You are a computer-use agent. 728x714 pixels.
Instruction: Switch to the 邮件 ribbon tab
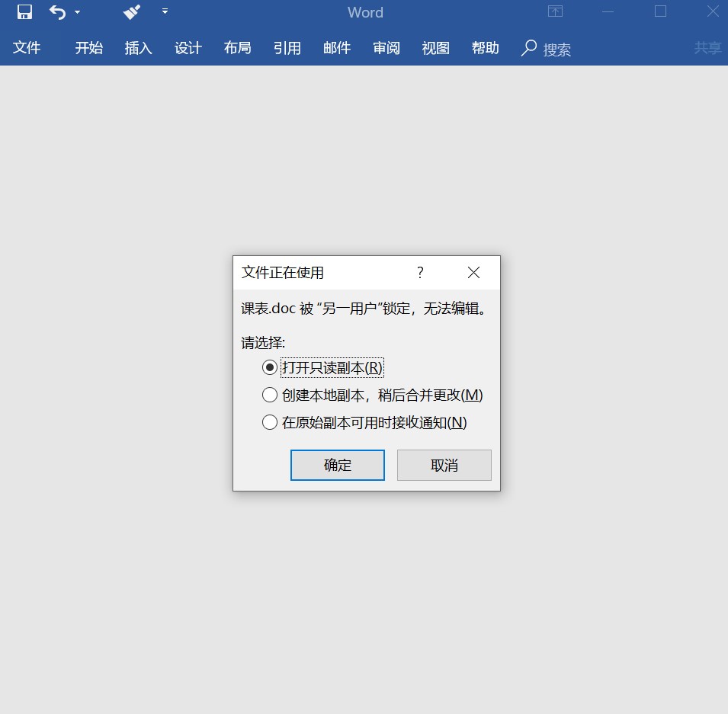[x=337, y=48]
